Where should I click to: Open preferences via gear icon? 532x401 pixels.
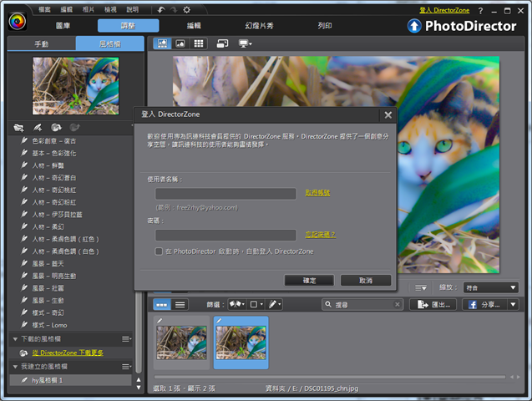tap(186, 10)
